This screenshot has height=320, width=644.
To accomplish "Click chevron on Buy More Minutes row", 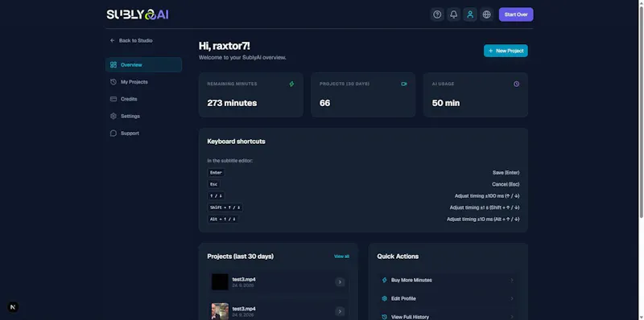I will coord(512,281).
